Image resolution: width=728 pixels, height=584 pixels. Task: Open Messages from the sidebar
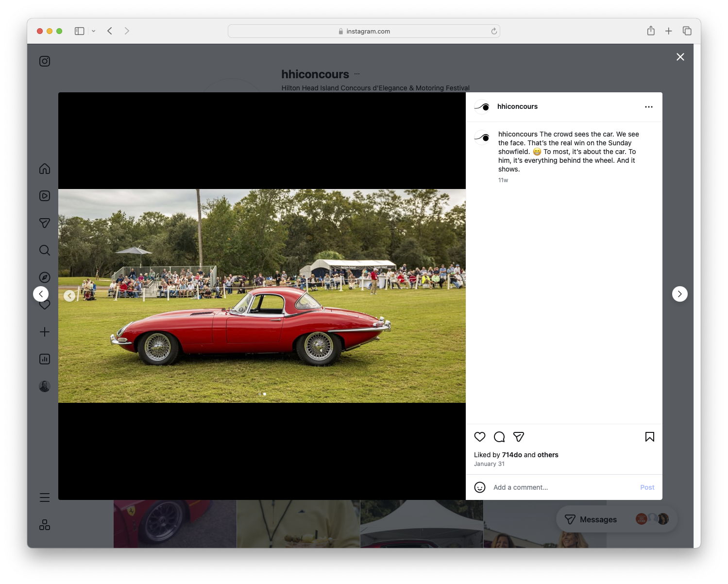coord(44,223)
